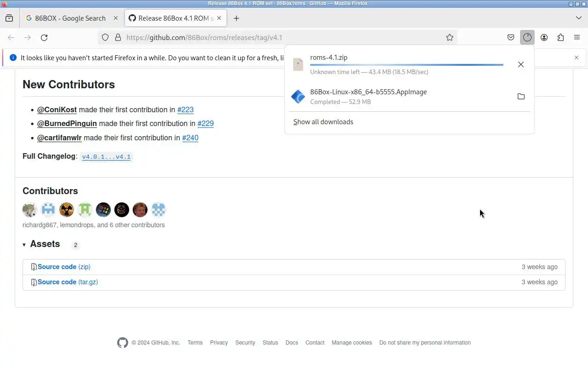Open pull request #229

[x=205, y=124]
